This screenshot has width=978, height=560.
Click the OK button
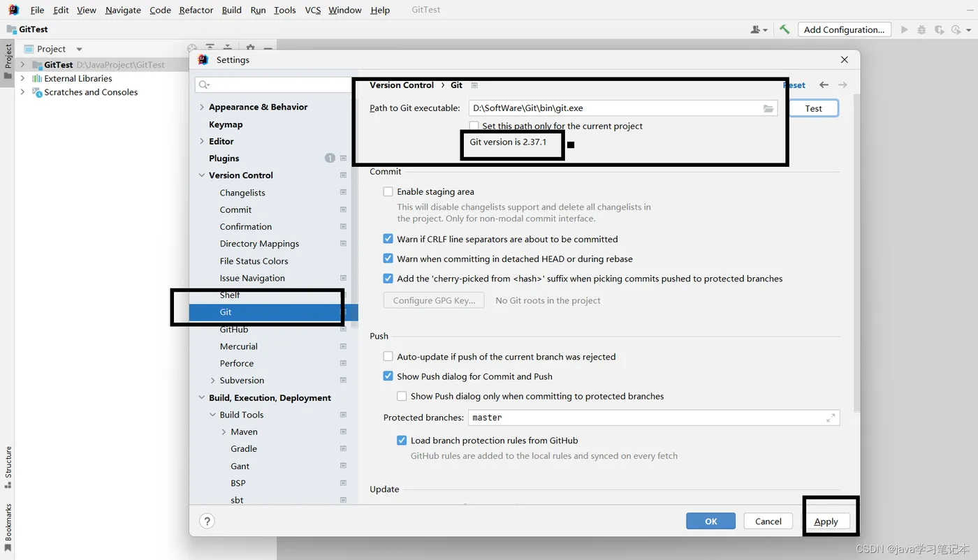[x=711, y=521]
